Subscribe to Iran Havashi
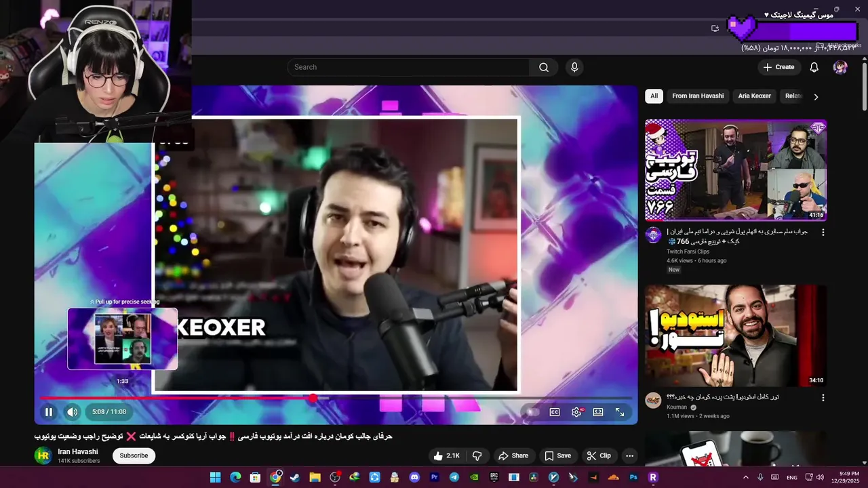Screen dimensions: 868x488 (x=134, y=455)
